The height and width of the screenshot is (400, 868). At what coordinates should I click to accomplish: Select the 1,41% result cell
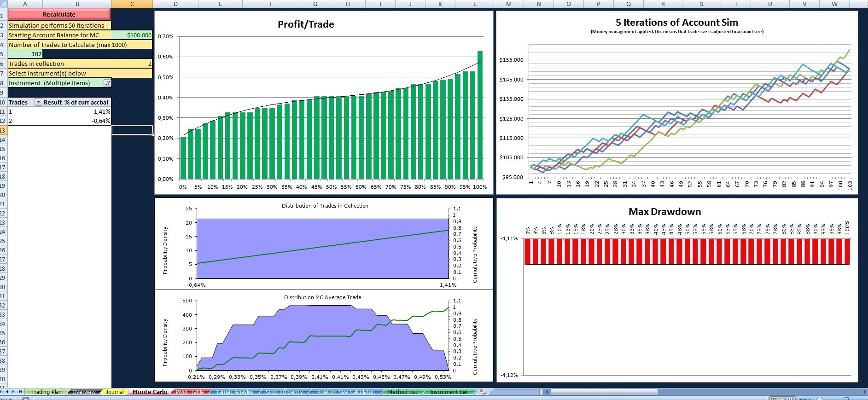click(77, 111)
